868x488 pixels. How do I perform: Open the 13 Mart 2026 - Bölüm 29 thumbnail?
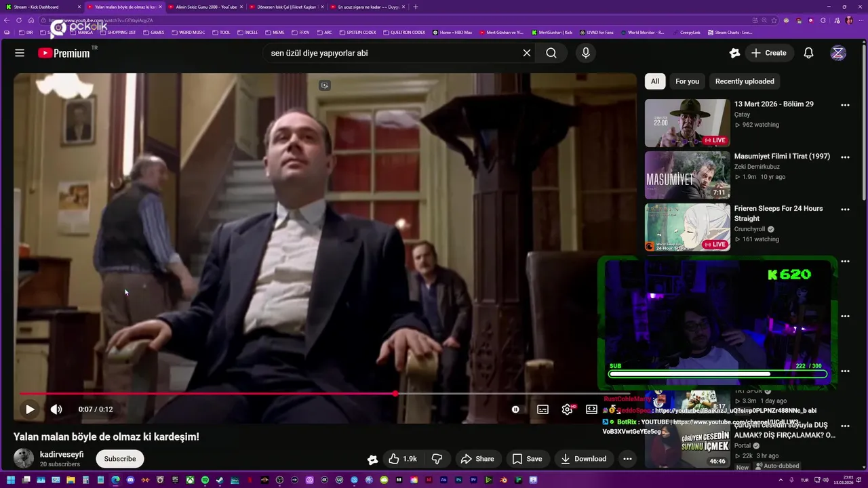point(687,123)
